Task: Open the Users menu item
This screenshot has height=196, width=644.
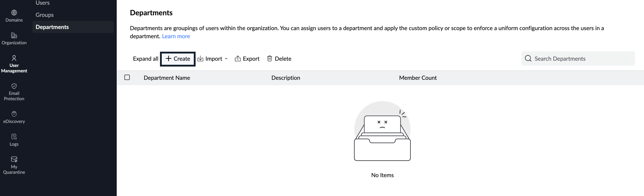Action: [43, 3]
